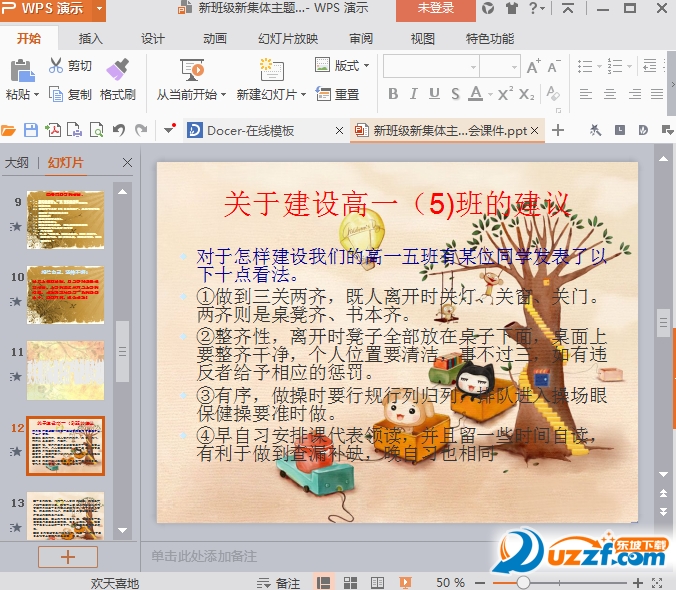Decrease font size with A- icon
Viewport: 676px width, 590px height.
554,66
